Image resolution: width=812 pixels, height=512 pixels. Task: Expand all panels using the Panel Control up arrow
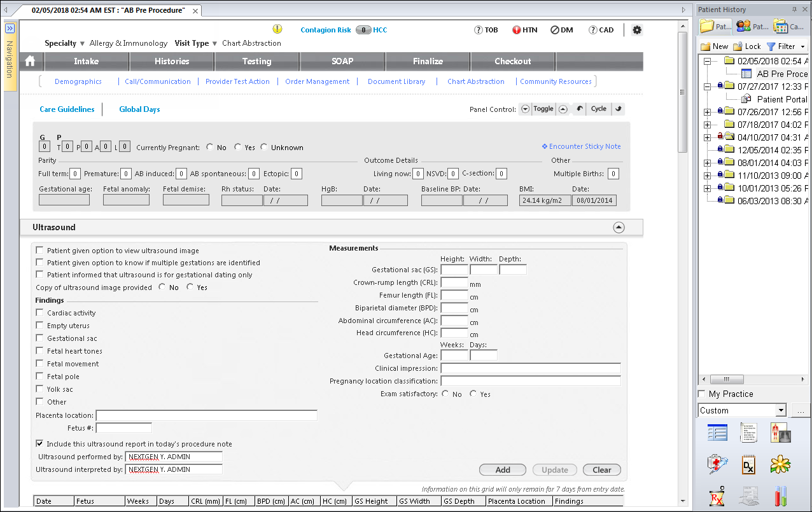pos(563,109)
